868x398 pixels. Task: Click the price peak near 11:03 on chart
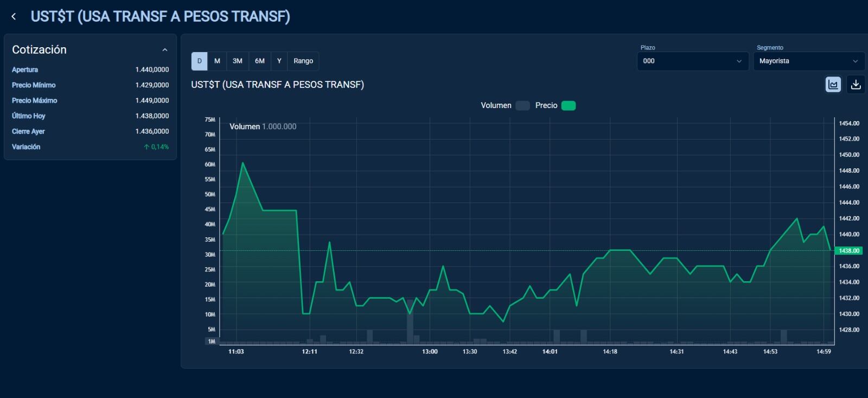click(x=242, y=163)
